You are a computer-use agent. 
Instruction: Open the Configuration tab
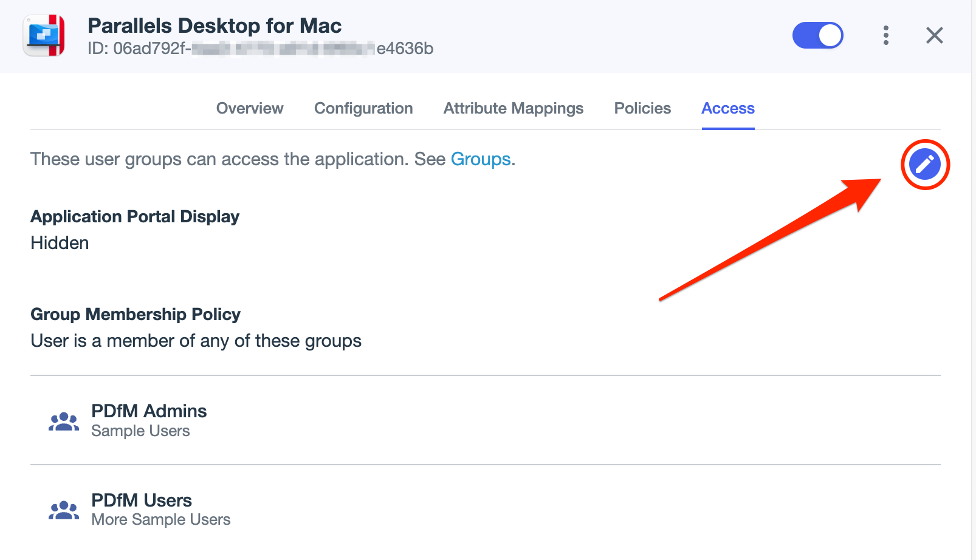(363, 108)
